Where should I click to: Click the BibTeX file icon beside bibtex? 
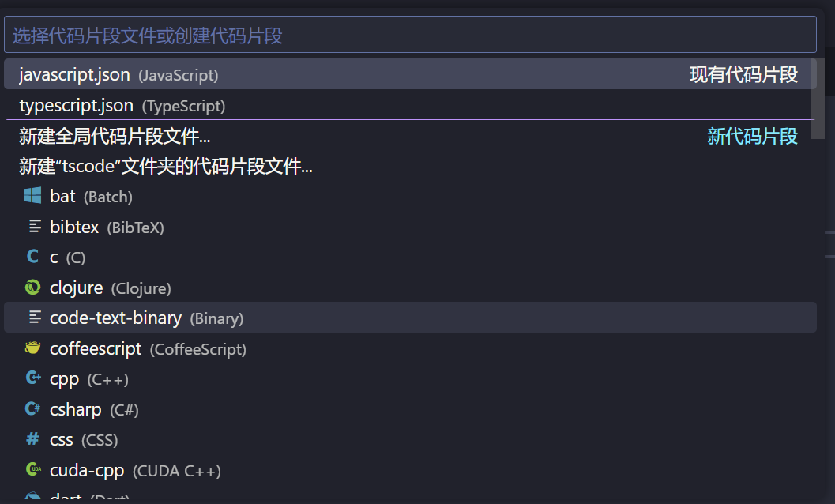34,227
